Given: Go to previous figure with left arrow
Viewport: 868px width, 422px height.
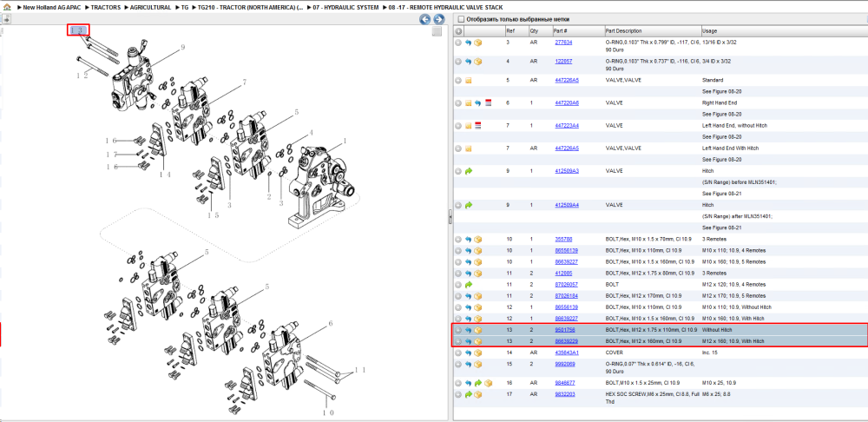Looking at the screenshot, I should (424, 20).
